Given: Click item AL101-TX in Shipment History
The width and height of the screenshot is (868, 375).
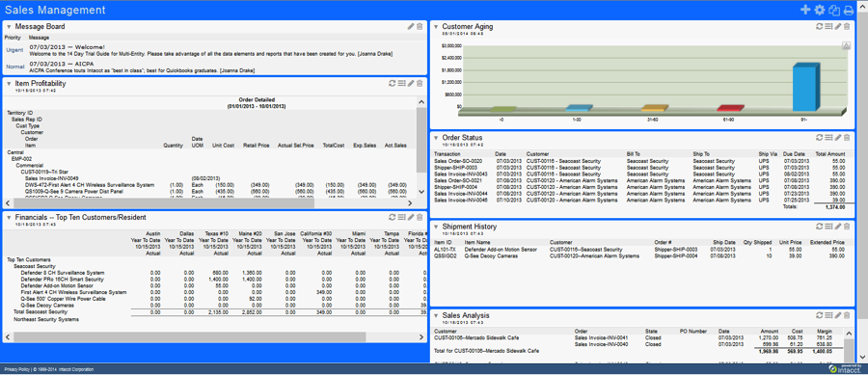Looking at the screenshot, I should (445, 250).
